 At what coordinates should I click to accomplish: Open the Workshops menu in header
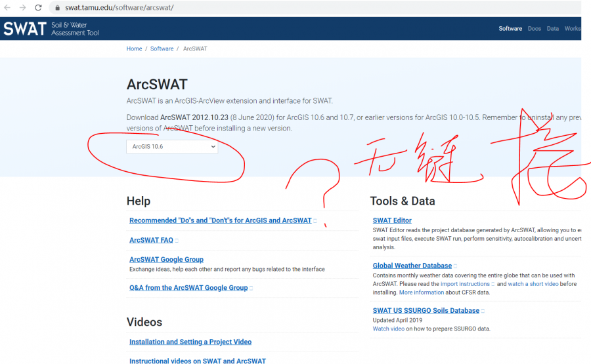pos(573,29)
